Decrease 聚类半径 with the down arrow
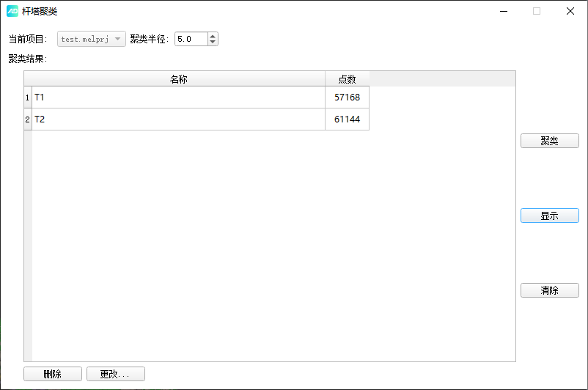Image resolution: width=588 pixels, height=390 pixels. 213,42
